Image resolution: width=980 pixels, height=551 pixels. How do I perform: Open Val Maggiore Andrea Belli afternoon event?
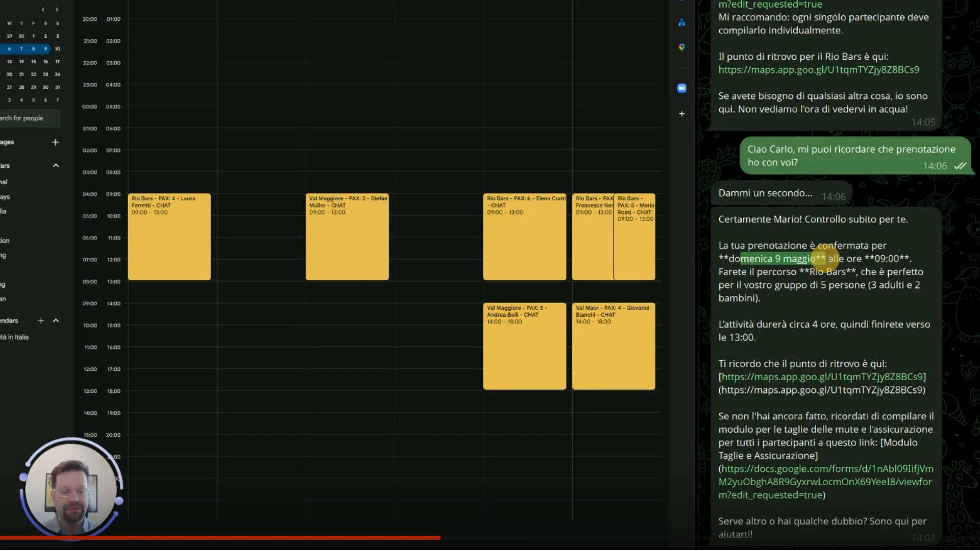coord(524,346)
